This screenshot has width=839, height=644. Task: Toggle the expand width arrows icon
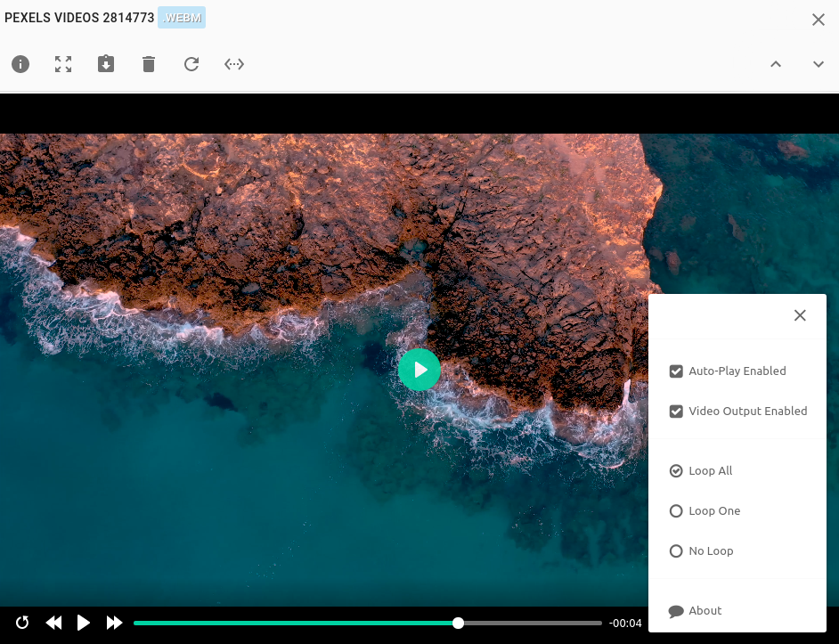234,64
